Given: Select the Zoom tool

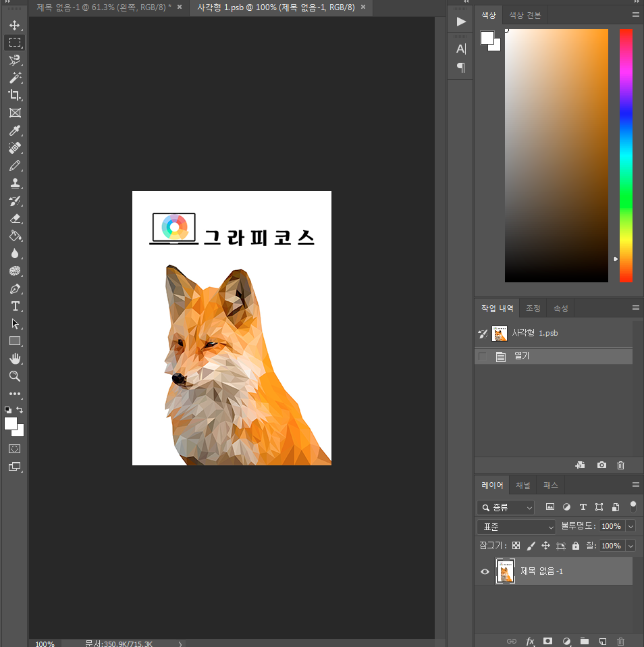Looking at the screenshot, I should click(15, 376).
